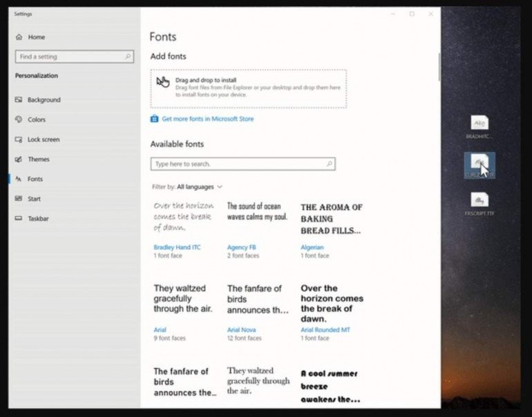Select the highlighted font file on desktop

pos(479,166)
